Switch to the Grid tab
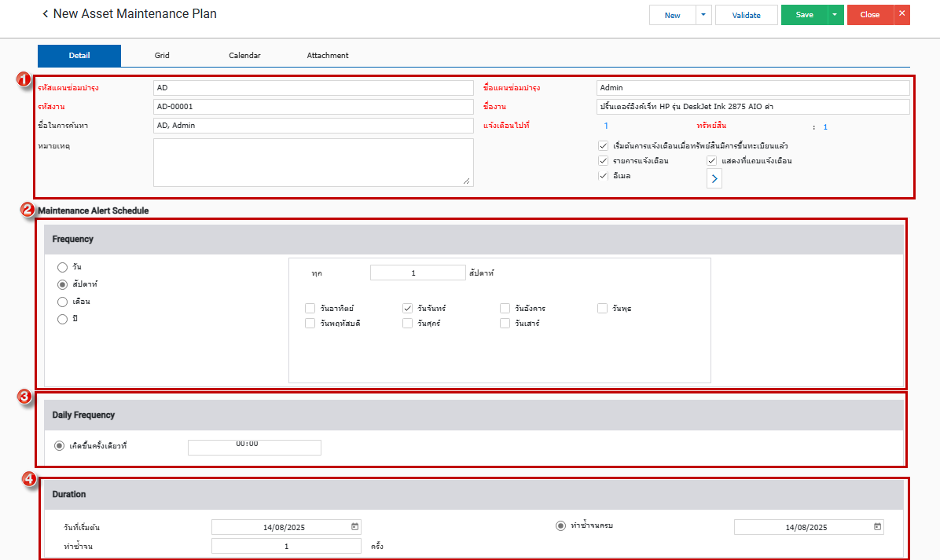 (162, 56)
